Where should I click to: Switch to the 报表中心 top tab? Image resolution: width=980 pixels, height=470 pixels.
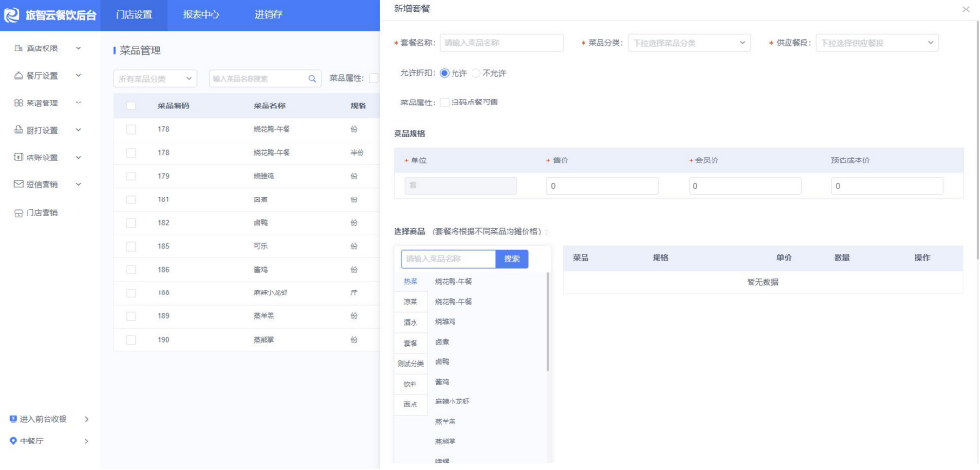(201, 15)
